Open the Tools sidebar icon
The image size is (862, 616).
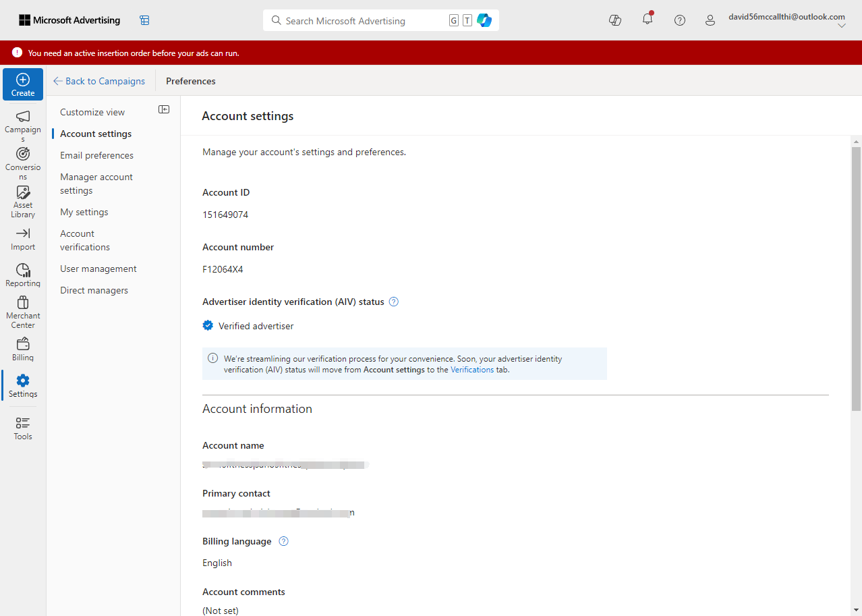(x=23, y=423)
